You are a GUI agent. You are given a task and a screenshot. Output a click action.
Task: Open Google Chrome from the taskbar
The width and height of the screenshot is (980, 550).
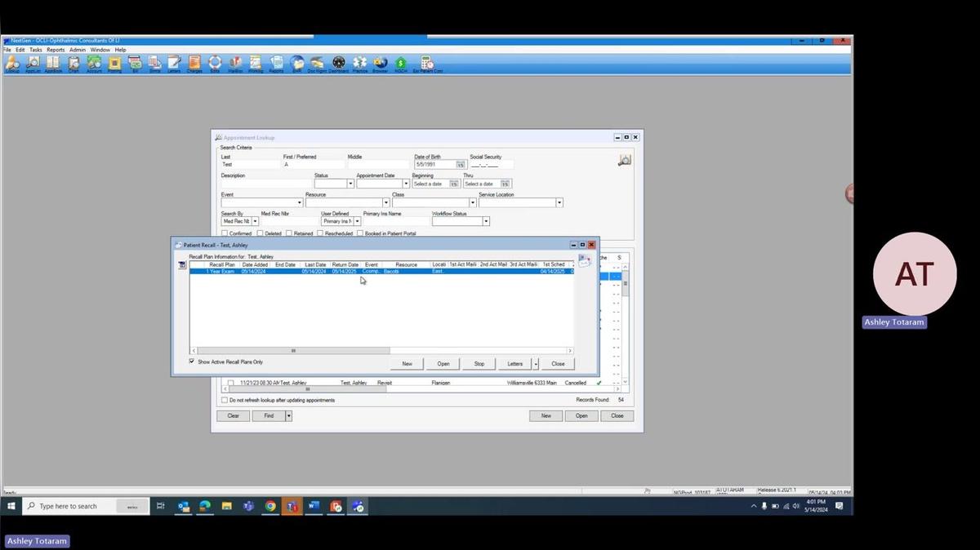point(270,506)
